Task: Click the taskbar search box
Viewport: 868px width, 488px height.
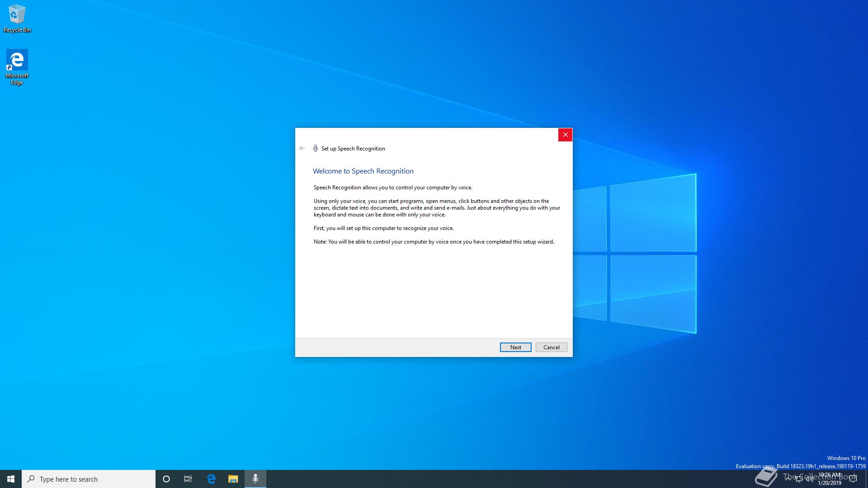Action: (x=89, y=479)
